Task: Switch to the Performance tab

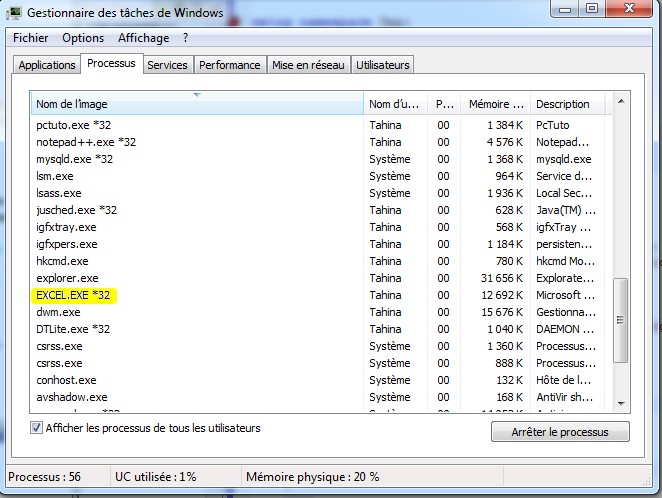Action: (229, 65)
